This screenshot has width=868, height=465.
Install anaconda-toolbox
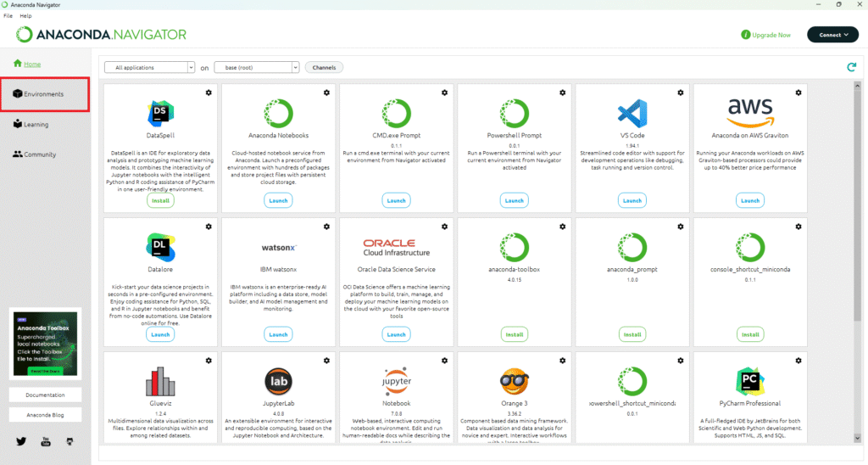[x=515, y=335]
